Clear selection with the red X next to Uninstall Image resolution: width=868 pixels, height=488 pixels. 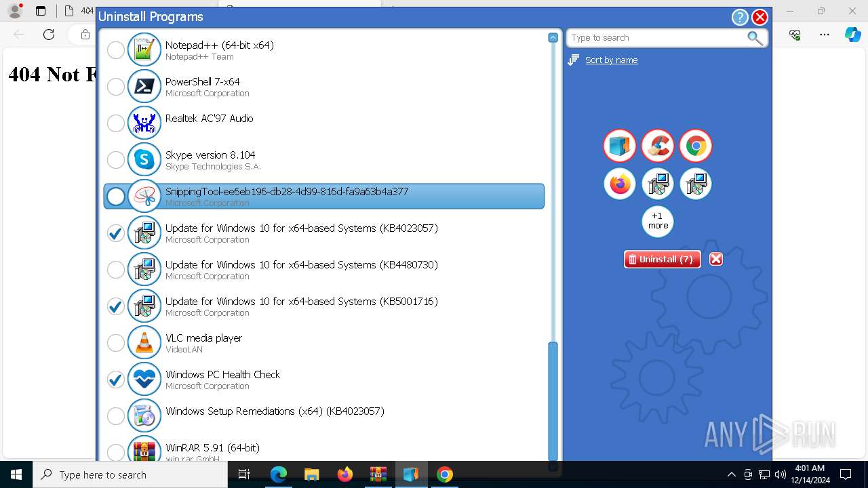click(716, 259)
